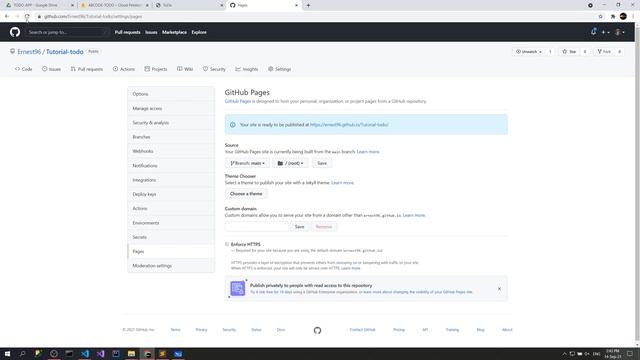Open browser extensions puzzle icon
This screenshot has height=360, width=640.
pos(613,17)
